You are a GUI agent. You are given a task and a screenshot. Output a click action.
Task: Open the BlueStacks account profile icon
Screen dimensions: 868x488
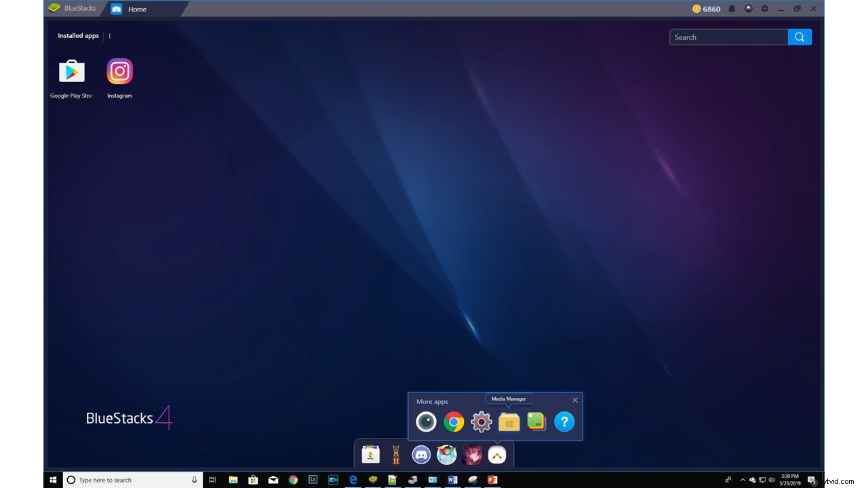click(747, 9)
